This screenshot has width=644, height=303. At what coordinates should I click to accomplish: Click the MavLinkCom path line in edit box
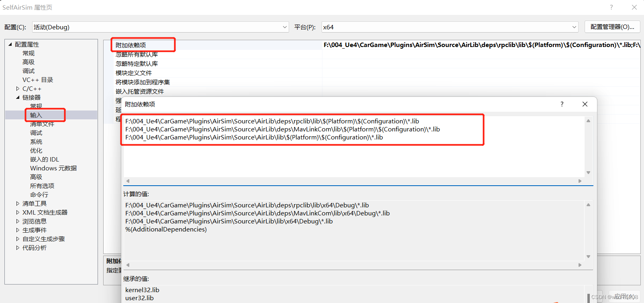[283, 129]
